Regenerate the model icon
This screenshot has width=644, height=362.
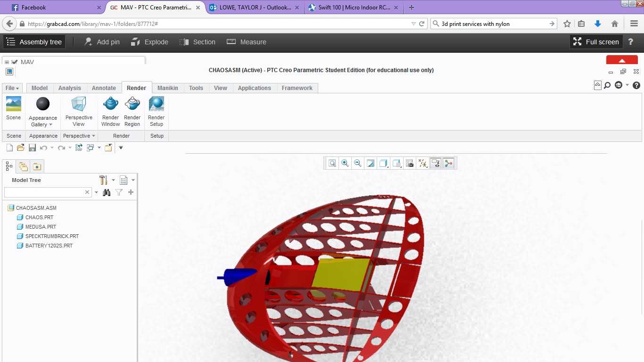(79, 148)
